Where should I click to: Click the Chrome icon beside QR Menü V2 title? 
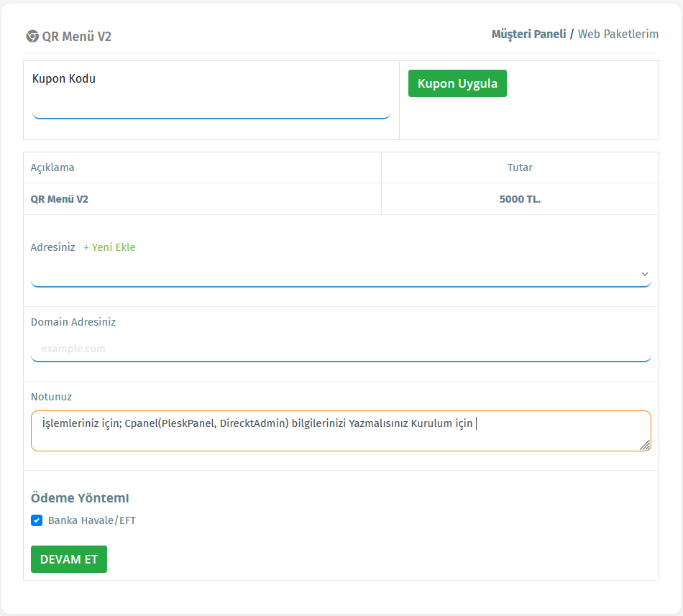(x=32, y=36)
